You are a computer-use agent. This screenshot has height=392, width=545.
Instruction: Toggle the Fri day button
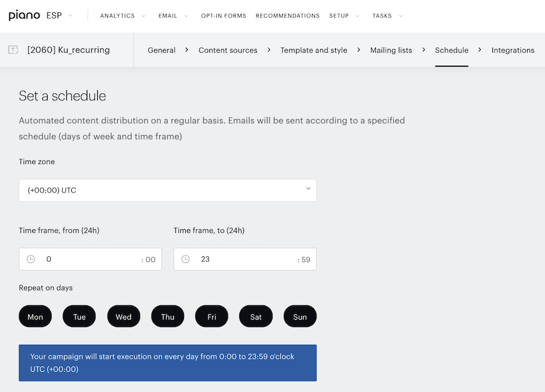[212, 316]
